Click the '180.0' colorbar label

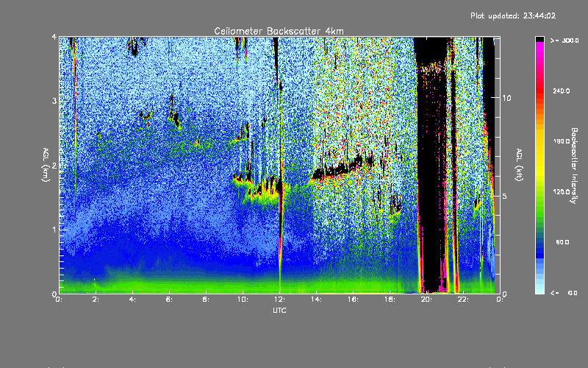(x=562, y=141)
